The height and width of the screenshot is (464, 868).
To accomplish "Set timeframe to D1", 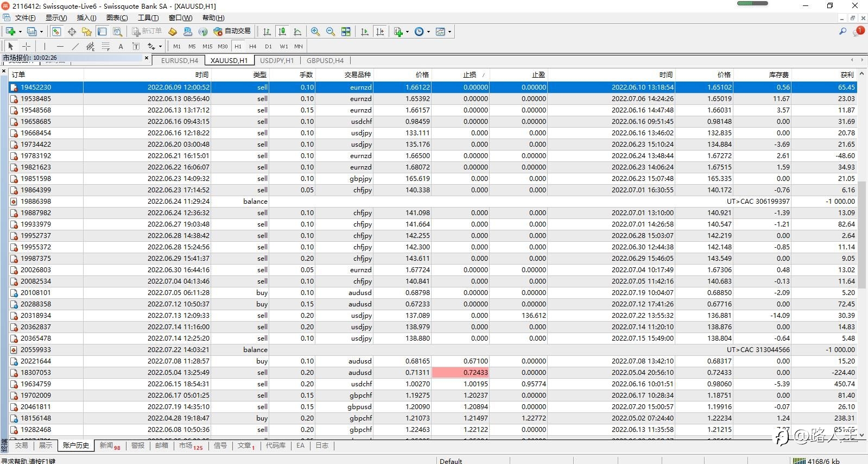I will point(268,46).
